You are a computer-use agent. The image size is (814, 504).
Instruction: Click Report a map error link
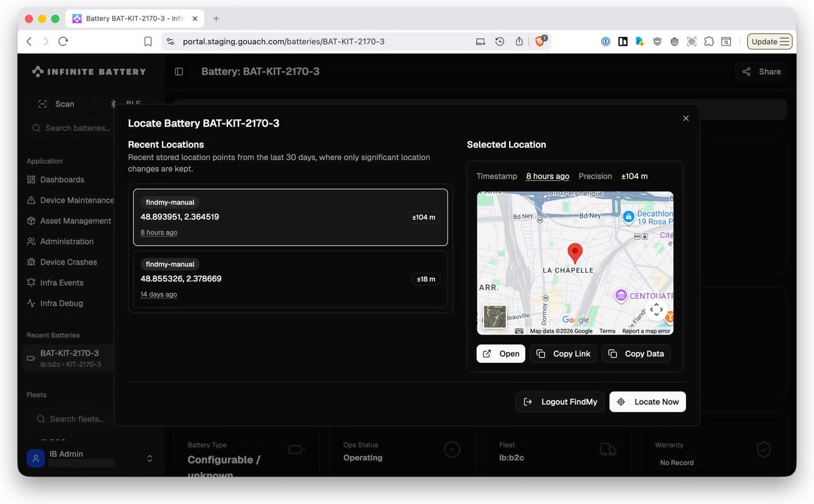[x=646, y=331]
